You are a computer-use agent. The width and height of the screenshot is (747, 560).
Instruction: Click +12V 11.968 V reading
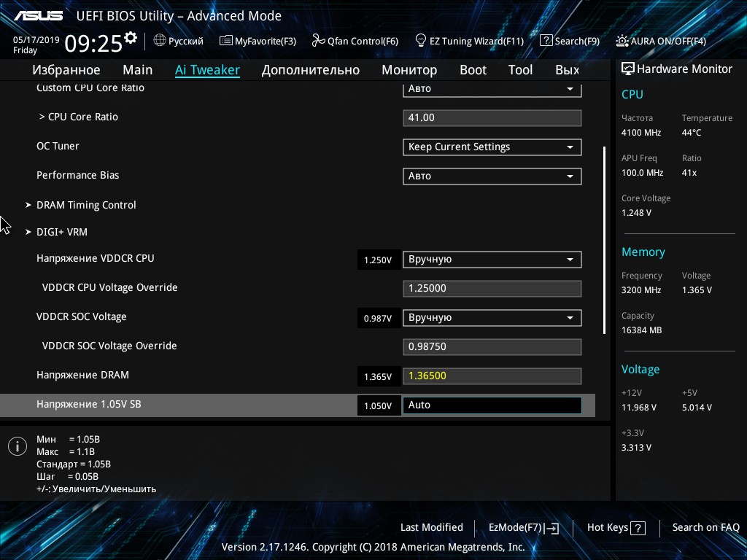click(639, 408)
